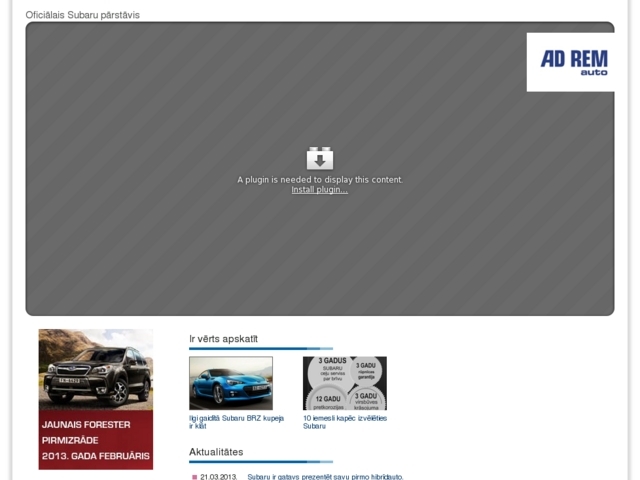Open the Jaunais Forester banner
Screen dimensions: 640x480
[96, 399]
